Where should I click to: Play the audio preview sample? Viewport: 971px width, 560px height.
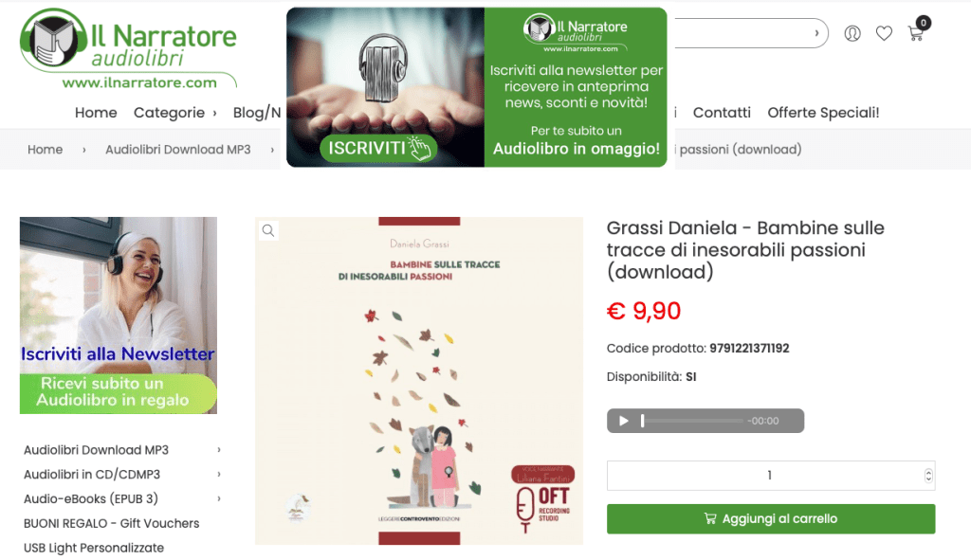624,421
